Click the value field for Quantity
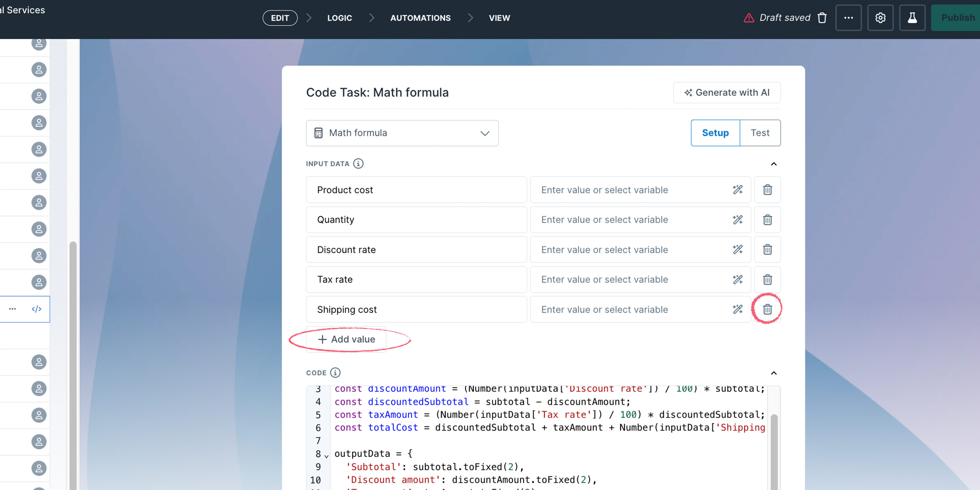The height and width of the screenshot is (490, 980). tap(640, 220)
